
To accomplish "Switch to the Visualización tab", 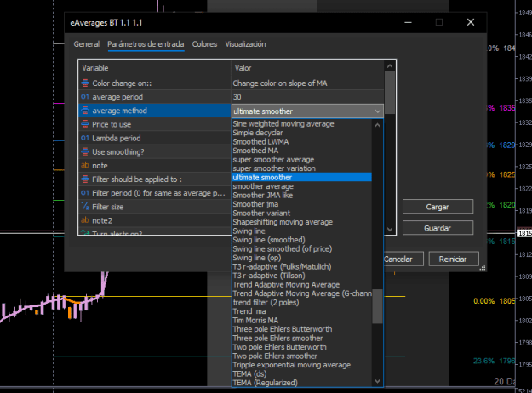I will pos(245,44).
